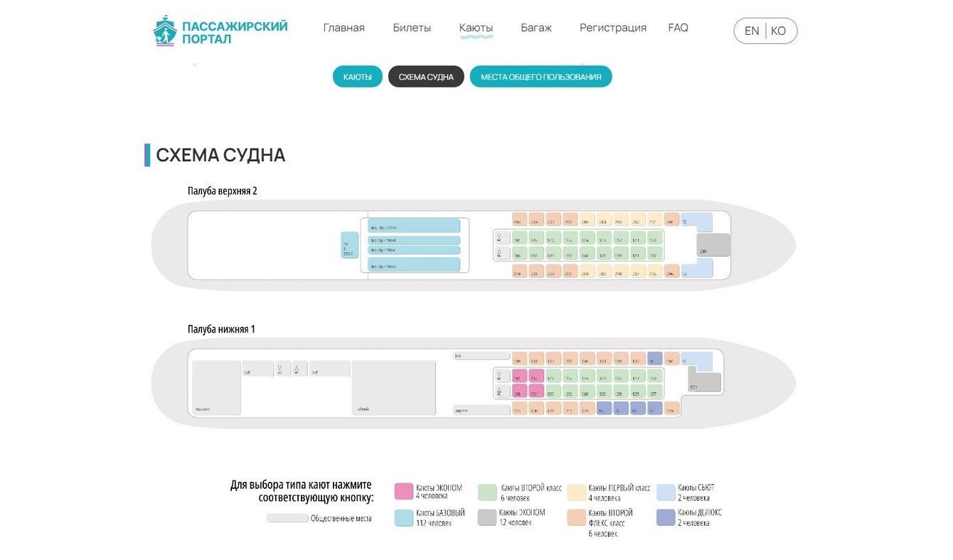Click the Пассажирский портал ship logo icon
Screen dimensions: 953x560
[164, 31]
